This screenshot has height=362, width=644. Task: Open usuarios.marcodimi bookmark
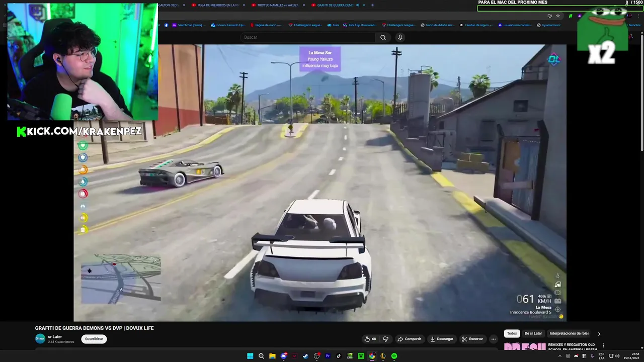pos(515,25)
